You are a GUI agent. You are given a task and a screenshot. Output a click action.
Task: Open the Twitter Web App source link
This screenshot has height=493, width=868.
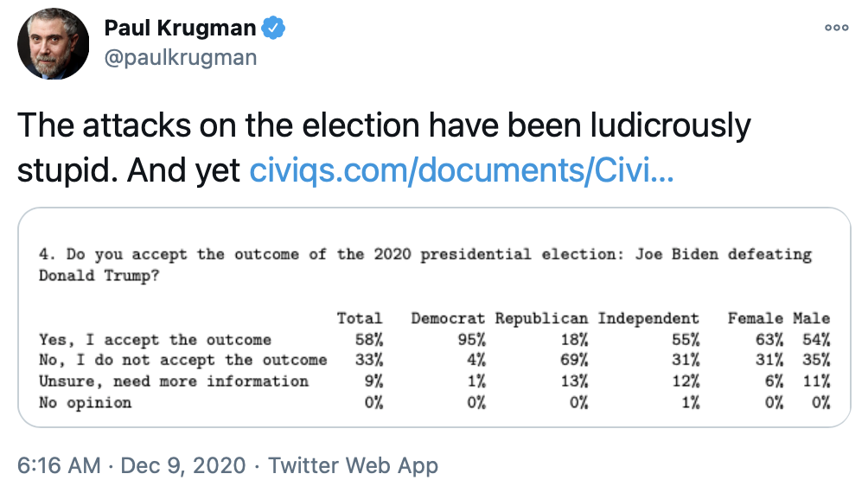pyautogui.click(x=353, y=465)
